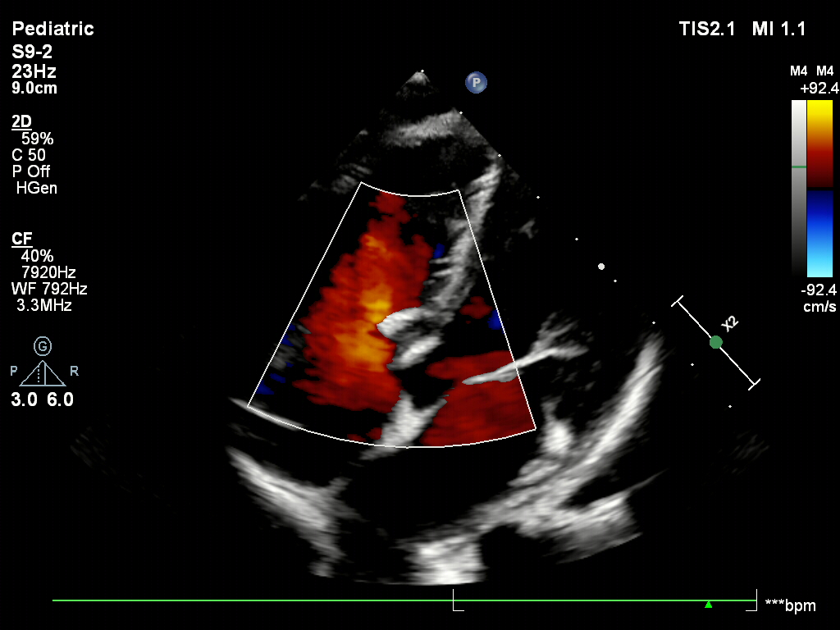
Task: Select the 2D mode label
Action: coord(22,121)
